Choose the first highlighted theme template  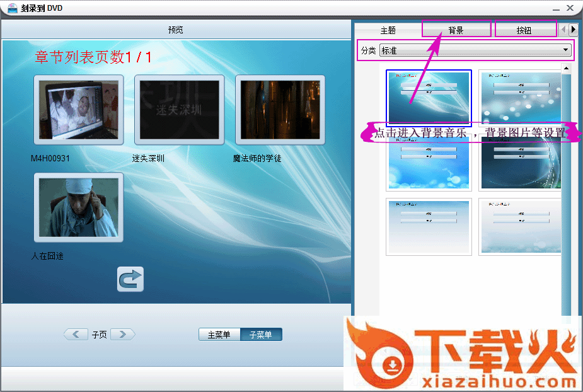[x=429, y=98]
